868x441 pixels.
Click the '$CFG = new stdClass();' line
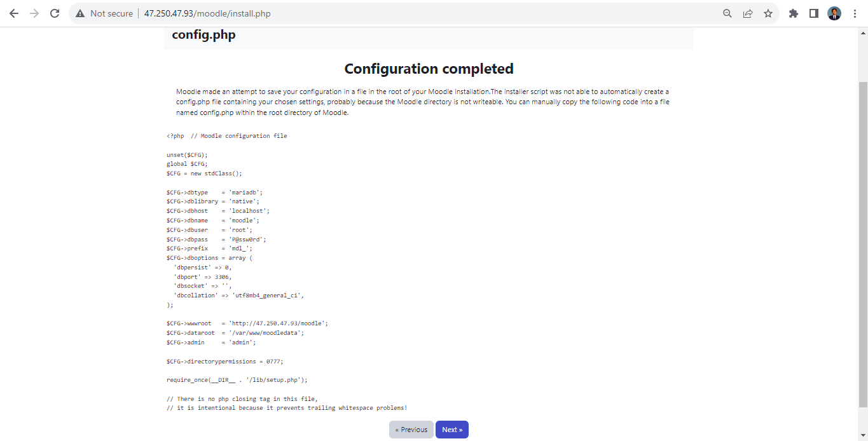point(204,173)
